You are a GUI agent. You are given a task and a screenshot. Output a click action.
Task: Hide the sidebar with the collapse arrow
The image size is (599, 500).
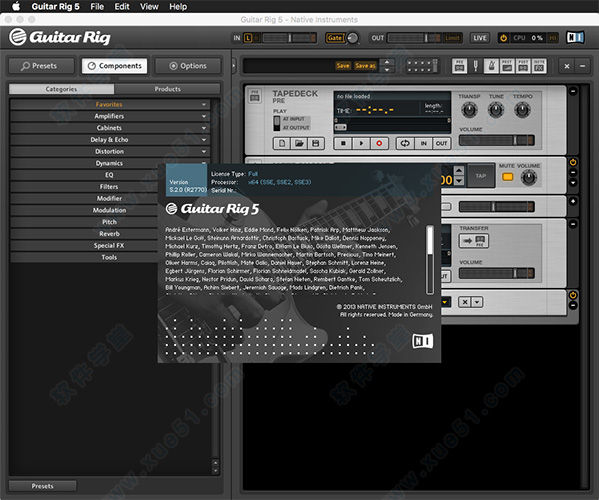[x=234, y=66]
